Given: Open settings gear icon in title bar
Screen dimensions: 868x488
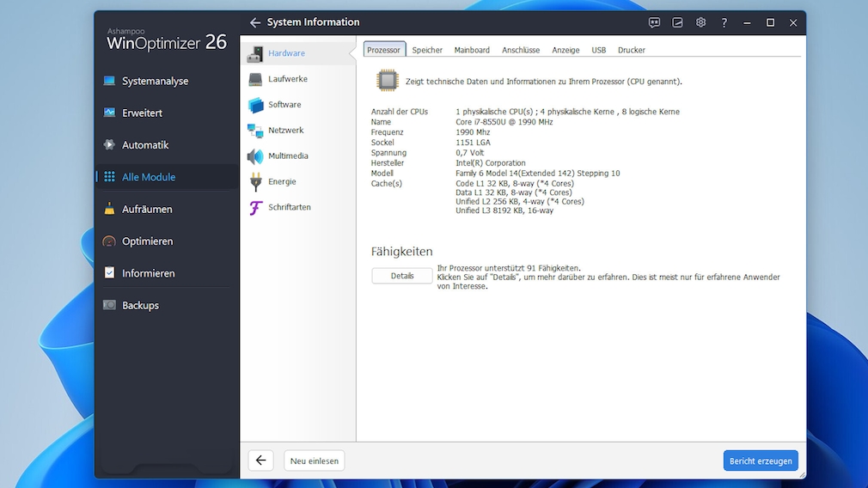Looking at the screenshot, I should point(700,22).
